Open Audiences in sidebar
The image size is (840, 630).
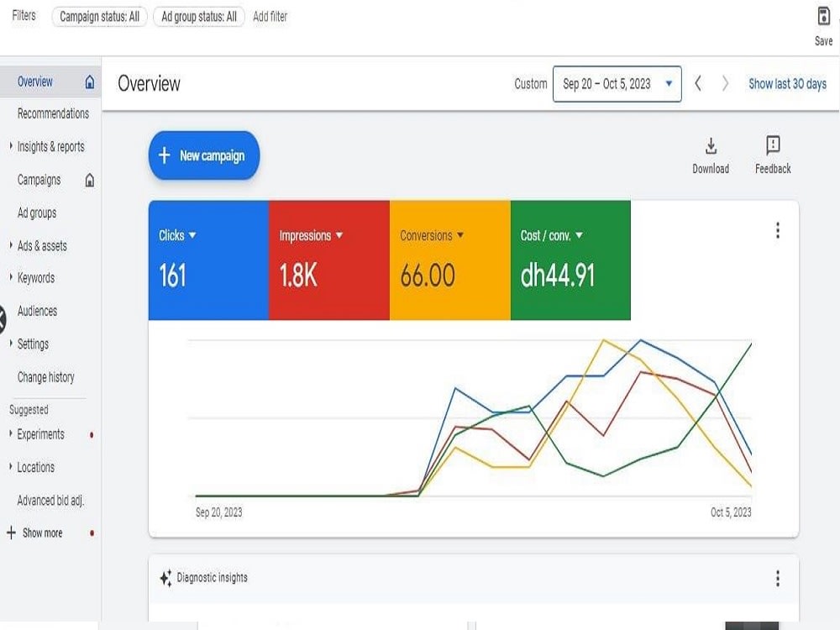pos(37,312)
